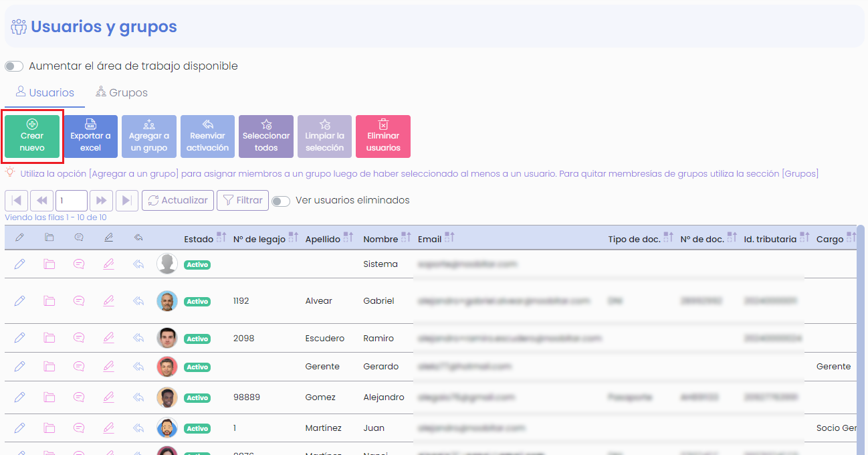
Task: Click the resend arrow icon for Juan Martinez
Action: click(x=138, y=428)
